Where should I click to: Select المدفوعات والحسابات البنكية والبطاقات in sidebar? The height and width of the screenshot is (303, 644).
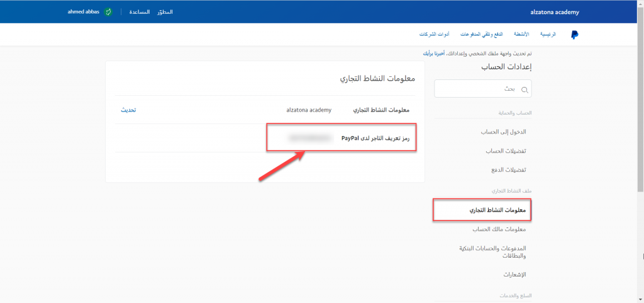pyautogui.click(x=492, y=251)
